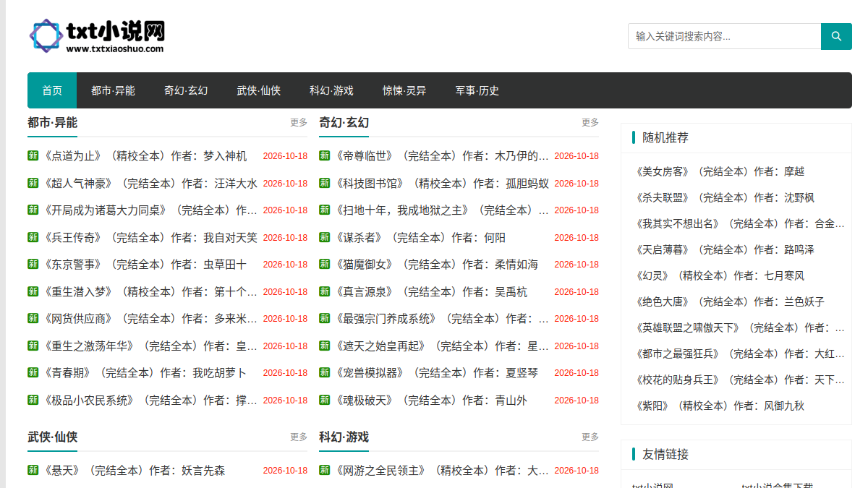Image resolution: width=868 pixels, height=488 pixels.
Task: Click the 新 badge beside 《魂极破天》
Action: [x=324, y=399]
